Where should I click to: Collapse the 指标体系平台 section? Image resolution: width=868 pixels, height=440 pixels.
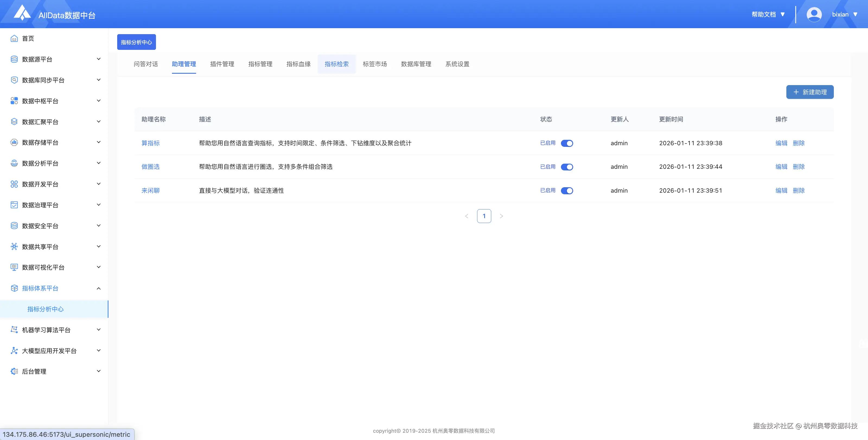click(x=99, y=288)
